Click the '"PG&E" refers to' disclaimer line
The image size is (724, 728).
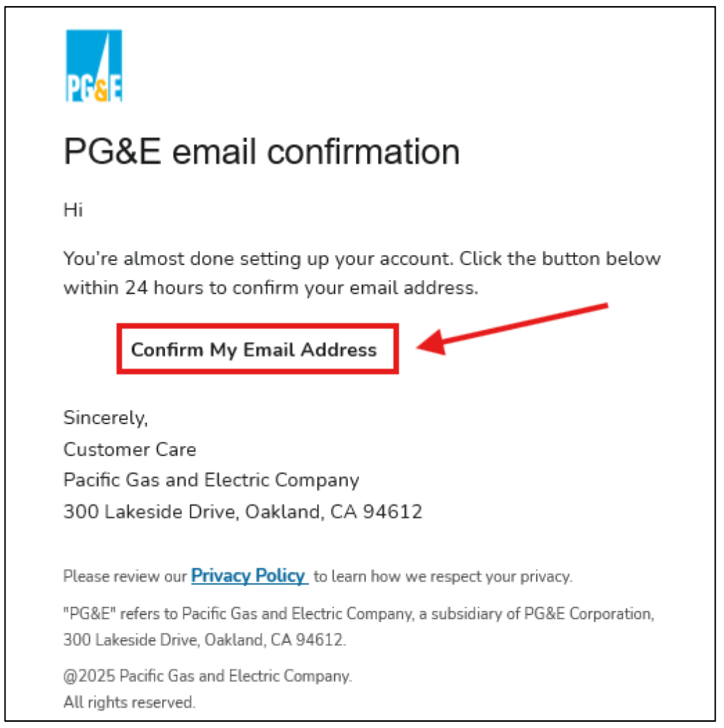point(359,614)
